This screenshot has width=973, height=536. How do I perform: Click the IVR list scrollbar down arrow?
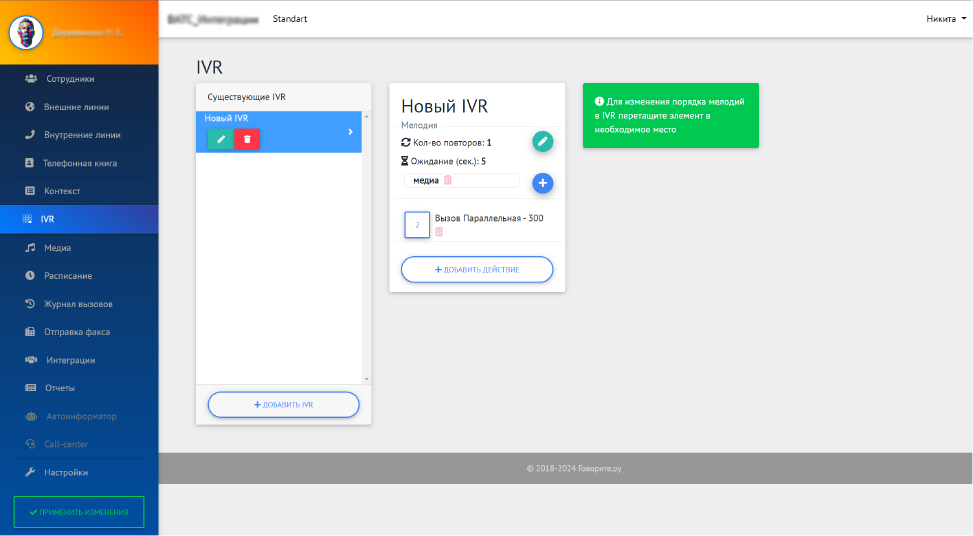pyautogui.click(x=366, y=379)
